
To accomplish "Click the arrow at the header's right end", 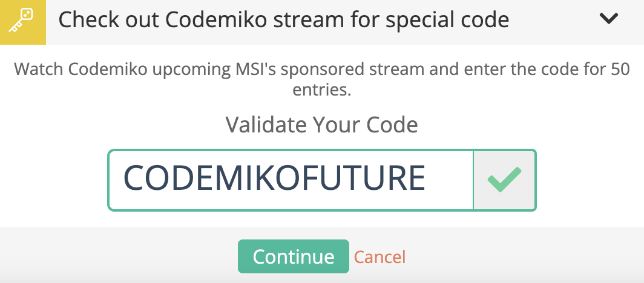I will click(609, 19).
